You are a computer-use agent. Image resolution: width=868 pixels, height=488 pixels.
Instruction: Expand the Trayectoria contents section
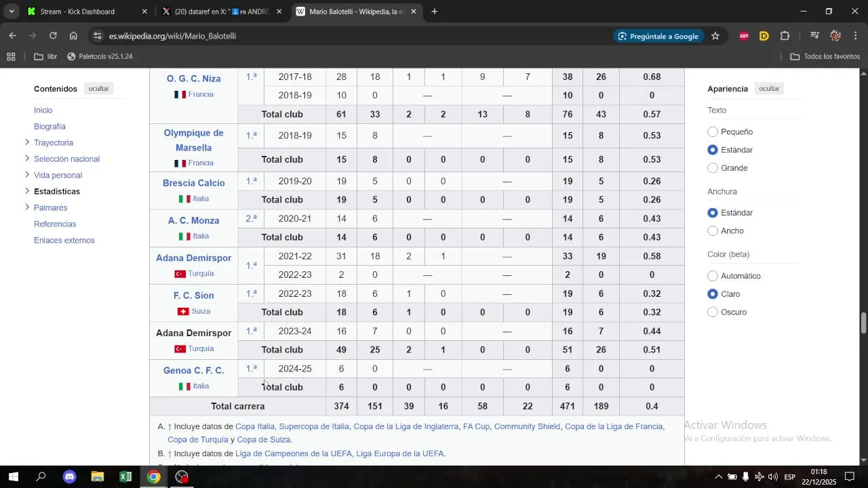pos(27,142)
